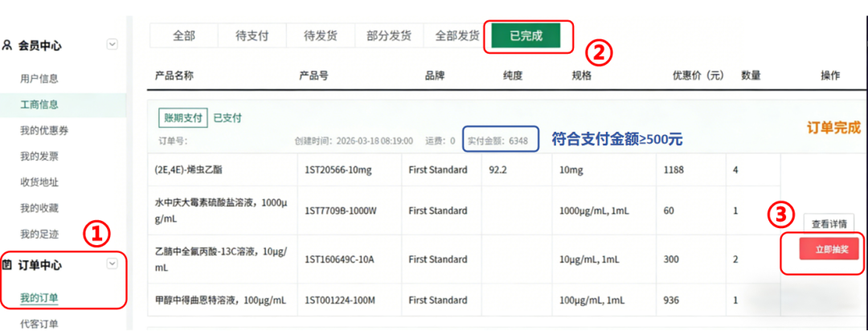Click product 乙腈中全氟丙酸-13C溶液
The height and width of the screenshot is (331, 868).
point(220,259)
